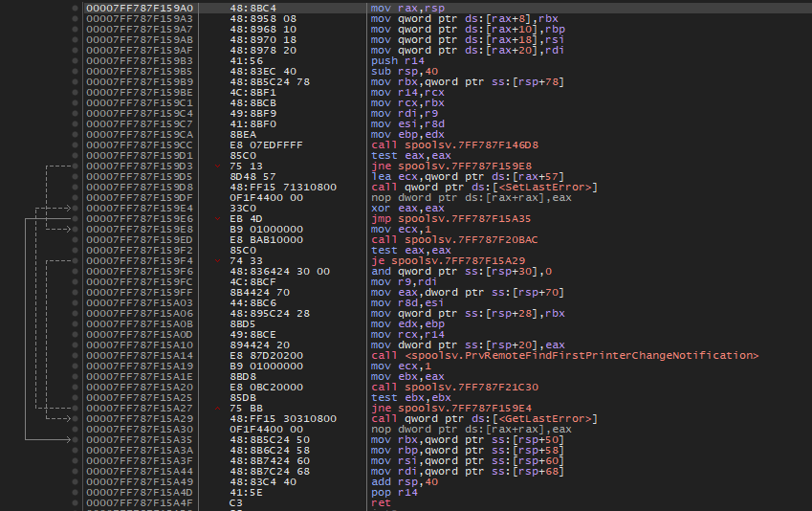The image size is (812, 511).
Task: Select instruction mov rbp,qword ptr ss:[rsp+58]
Action: 468,451
